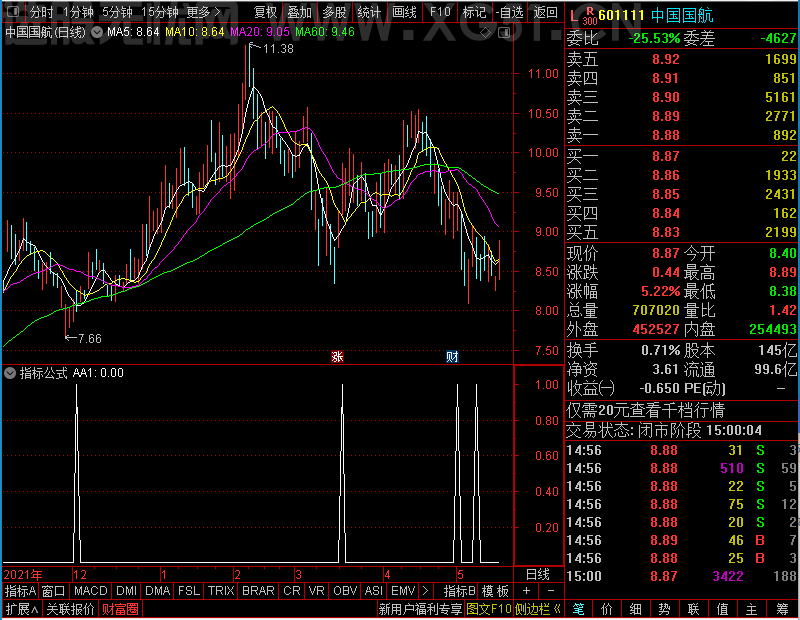Screen dimensions: 800x620
Task: Open the dropdown beside 中国国航(日线) title
Action: (96, 32)
